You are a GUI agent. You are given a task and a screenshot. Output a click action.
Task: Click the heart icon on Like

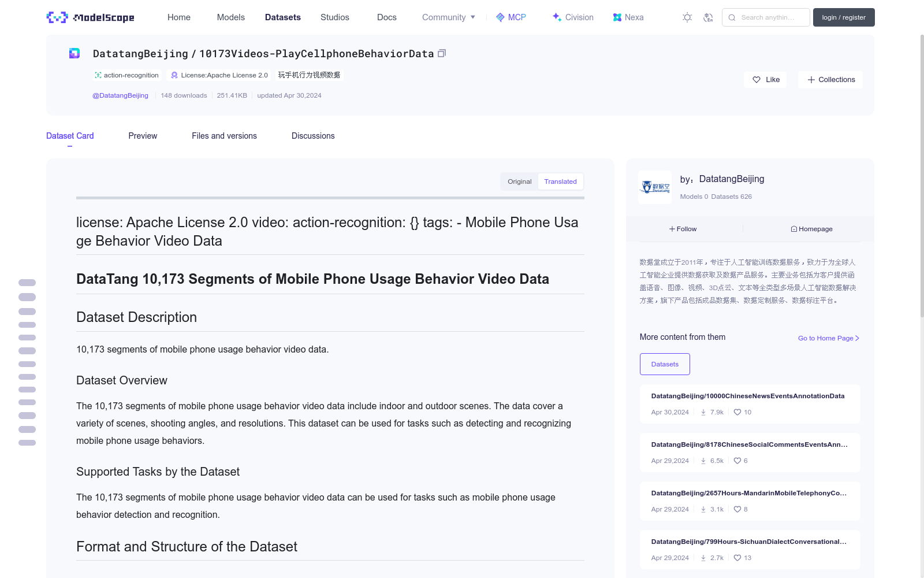[x=757, y=80]
